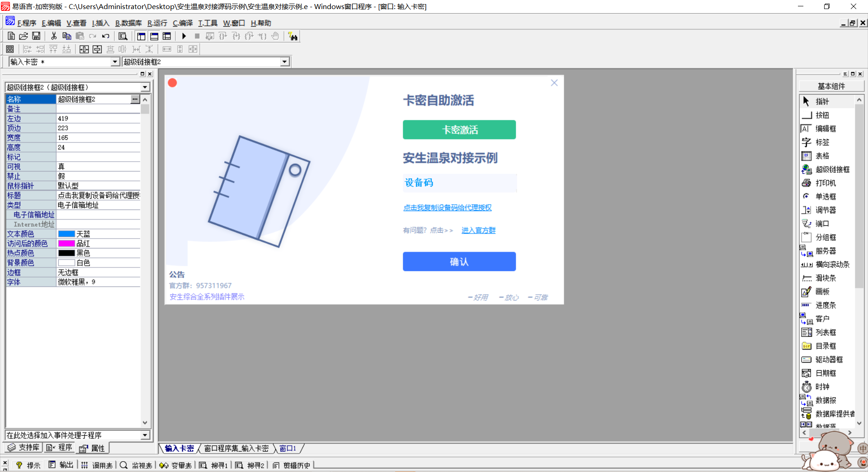The height and width of the screenshot is (472, 868).
Task: Open the R.运行 menu
Action: coord(157,23)
